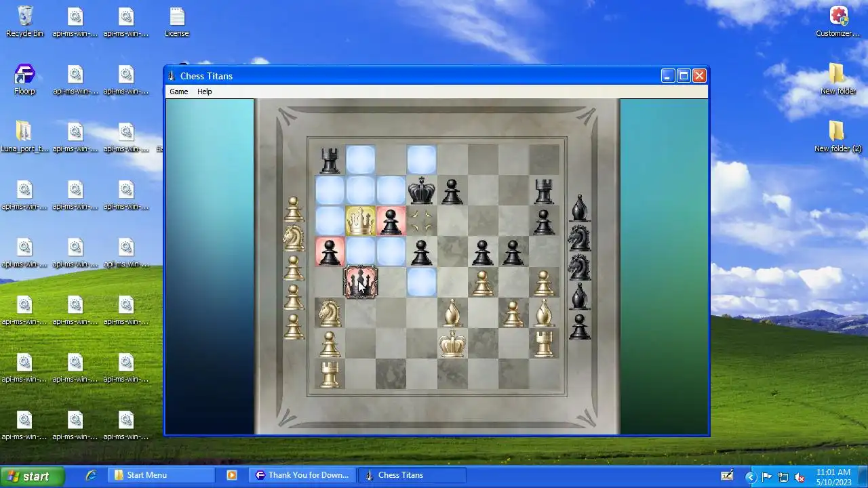
Task: Click the black pawn directly below the right-side black rook
Action: tap(543, 222)
